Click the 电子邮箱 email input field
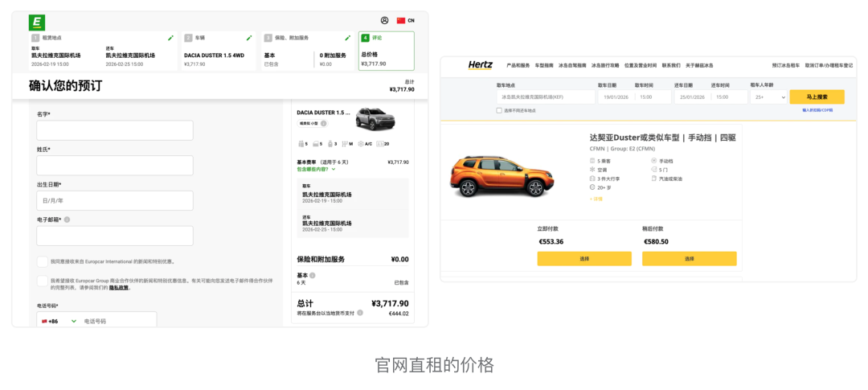This screenshot has width=868, height=390. [115, 236]
